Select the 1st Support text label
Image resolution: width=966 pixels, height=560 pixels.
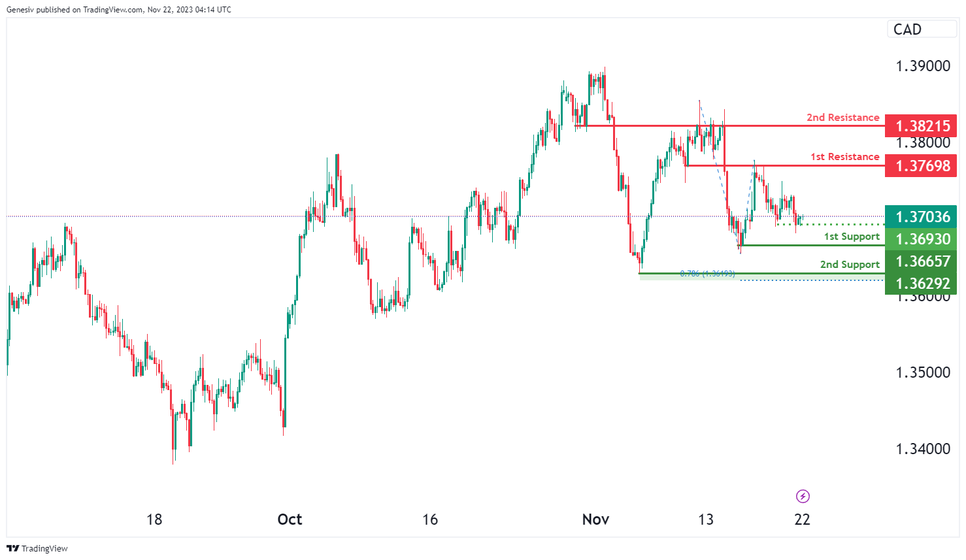coord(851,237)
